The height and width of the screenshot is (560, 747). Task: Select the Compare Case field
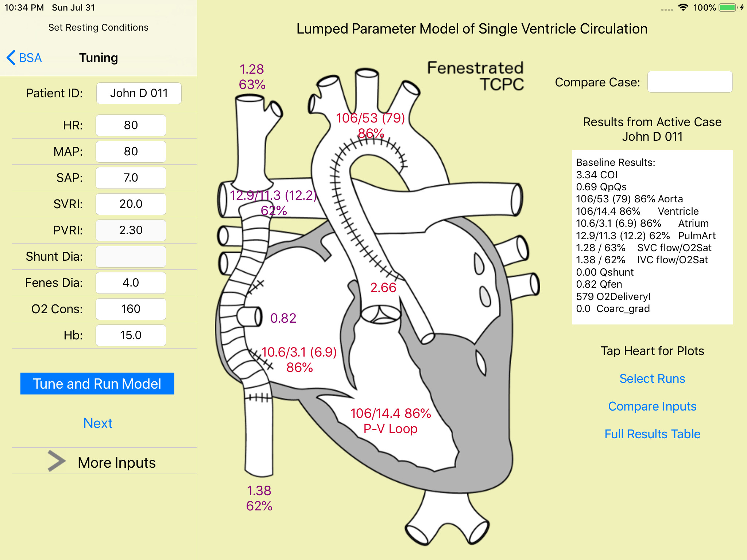690,82
